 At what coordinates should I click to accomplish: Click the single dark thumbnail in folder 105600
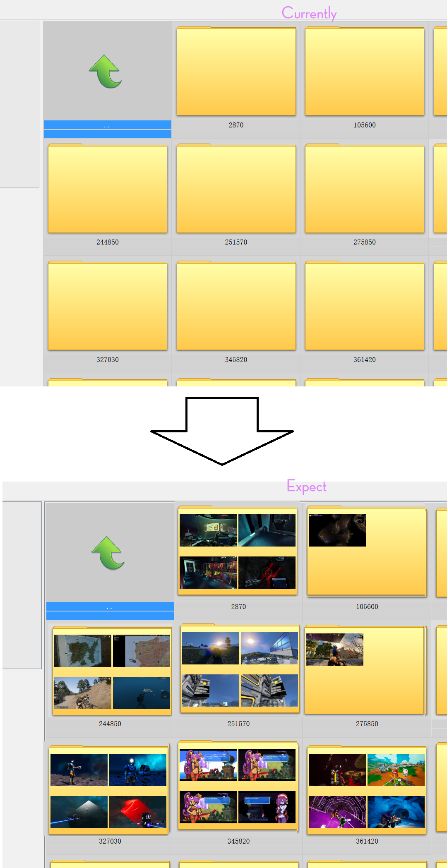click(337, 530)
